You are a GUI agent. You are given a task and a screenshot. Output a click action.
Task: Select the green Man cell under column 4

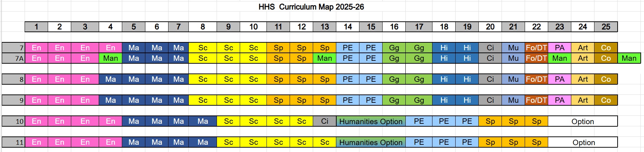click(110, 58)
